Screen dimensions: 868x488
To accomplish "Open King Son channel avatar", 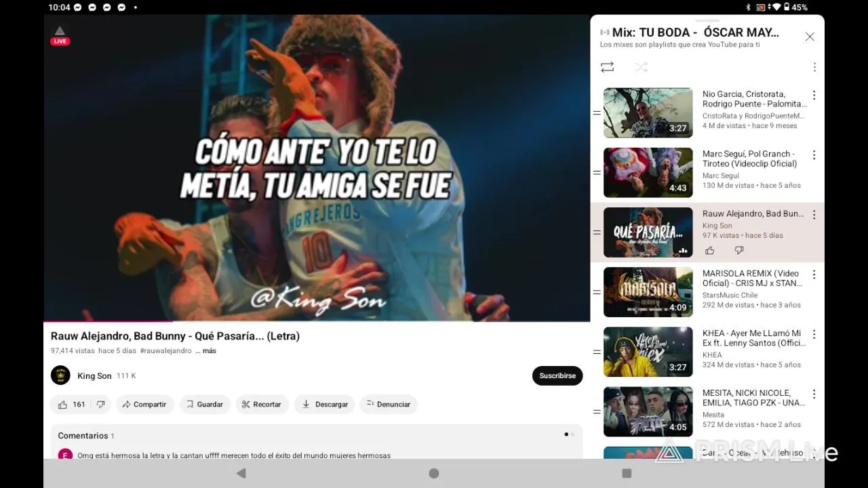I will click(x=60, y=375).
